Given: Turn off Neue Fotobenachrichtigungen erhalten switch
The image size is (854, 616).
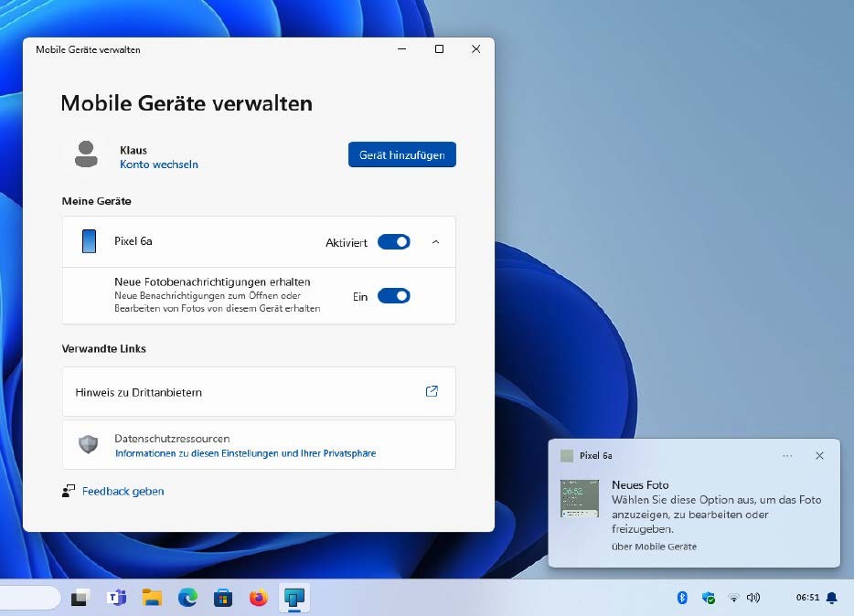Looking at the screenshot, I should coord(393,296).
